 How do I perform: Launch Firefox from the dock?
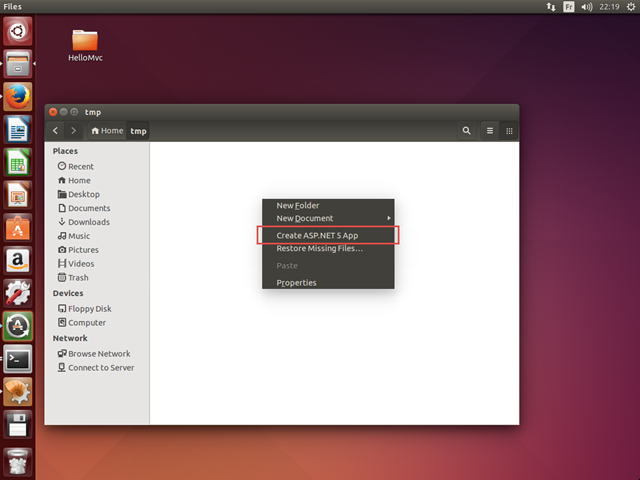tap(18, 97)
